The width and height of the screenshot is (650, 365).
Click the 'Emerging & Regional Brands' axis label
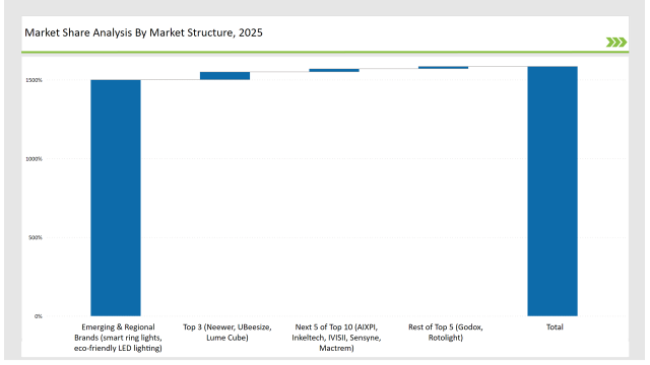118,338
